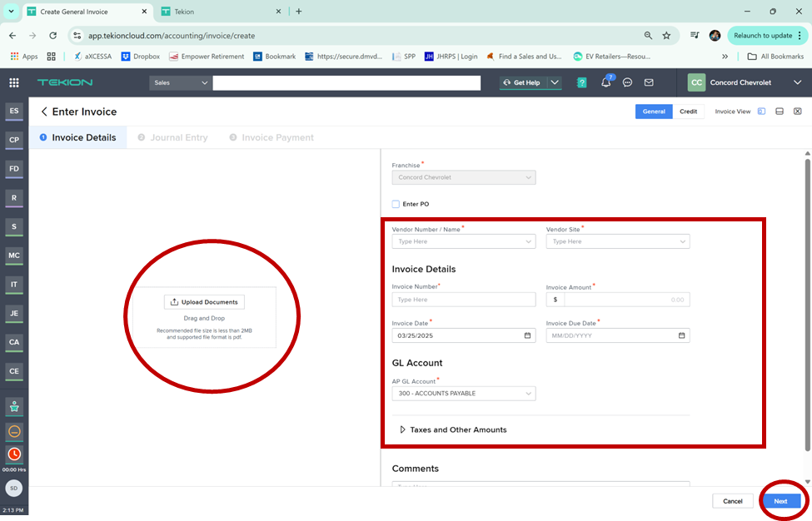
Task: Open the S sidebar module
Action: click(x=14, y=226)
